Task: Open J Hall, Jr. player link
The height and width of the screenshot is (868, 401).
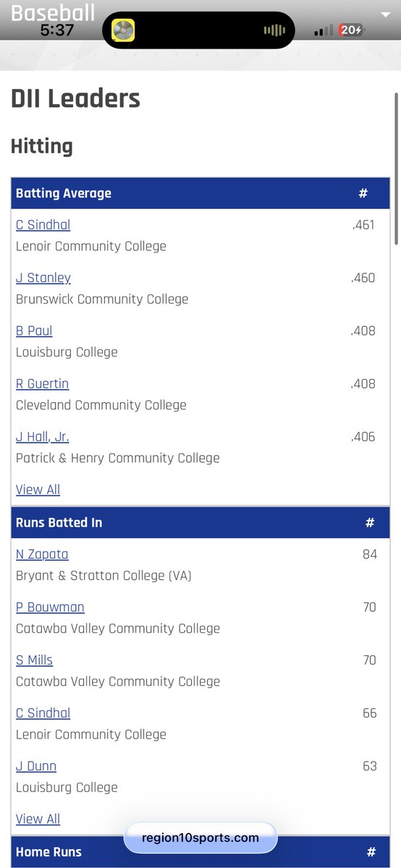Action: [x=42, y=437]
